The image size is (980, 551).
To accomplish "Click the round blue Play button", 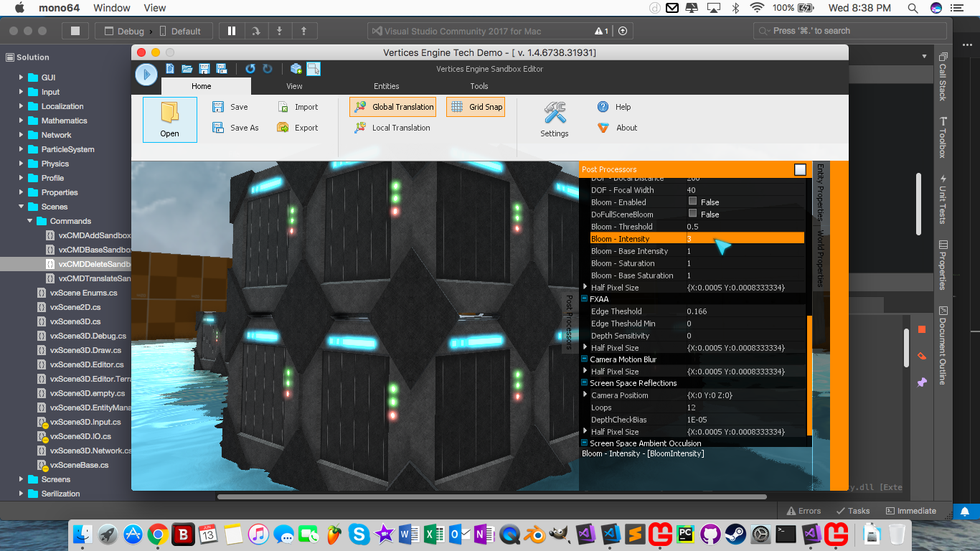I will [x=146, y=74].
